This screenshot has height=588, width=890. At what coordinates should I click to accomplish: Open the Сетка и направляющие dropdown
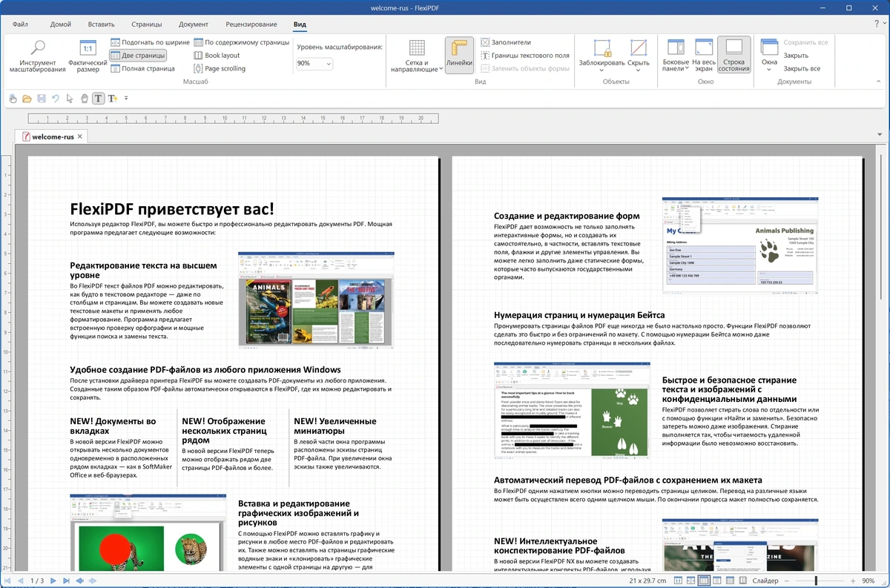click(416, 56)
